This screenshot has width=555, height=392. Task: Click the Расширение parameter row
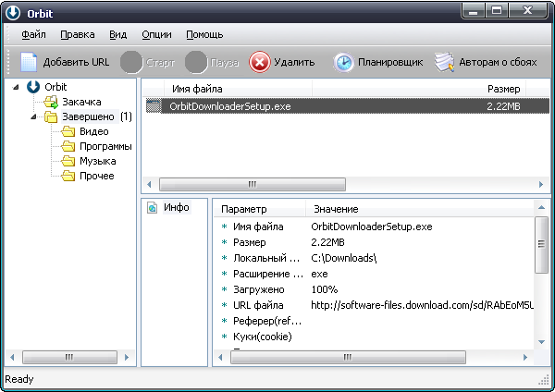pyautogui.click(x=375, y=274)
